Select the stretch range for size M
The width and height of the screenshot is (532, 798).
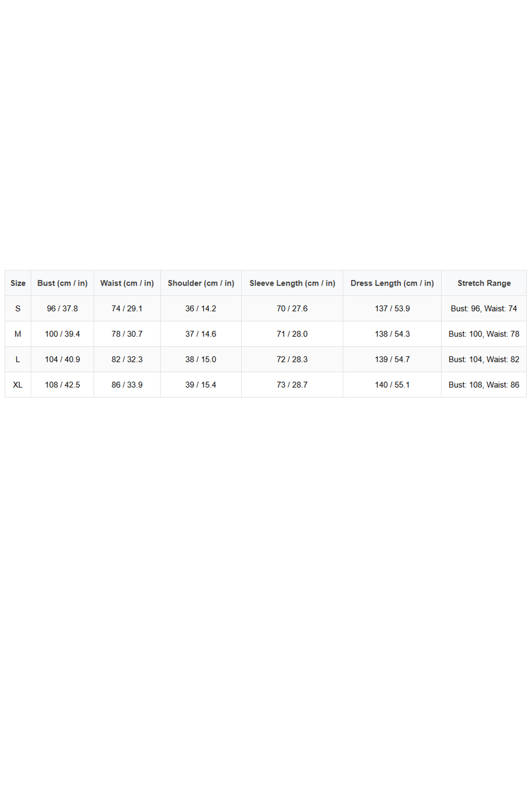[484, 334]
